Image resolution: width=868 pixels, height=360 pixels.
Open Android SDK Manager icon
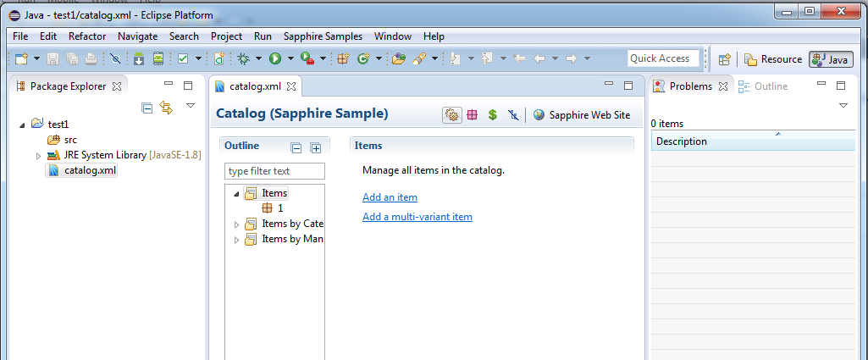pyautogui.click(x=139, y=58)
